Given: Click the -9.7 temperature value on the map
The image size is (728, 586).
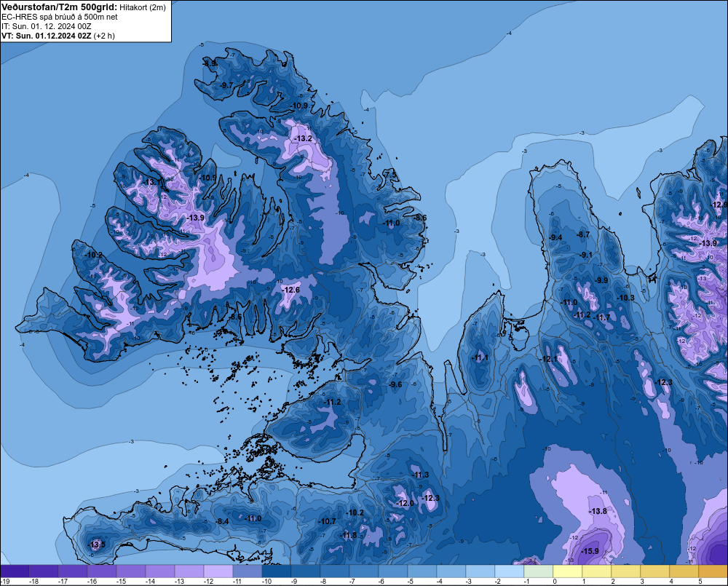Looking at the screenshot, I should (226, 85).
